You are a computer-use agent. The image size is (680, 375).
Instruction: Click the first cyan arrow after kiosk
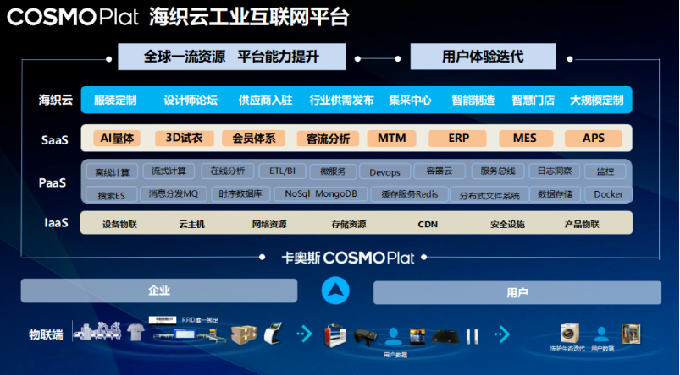[305, 334]
